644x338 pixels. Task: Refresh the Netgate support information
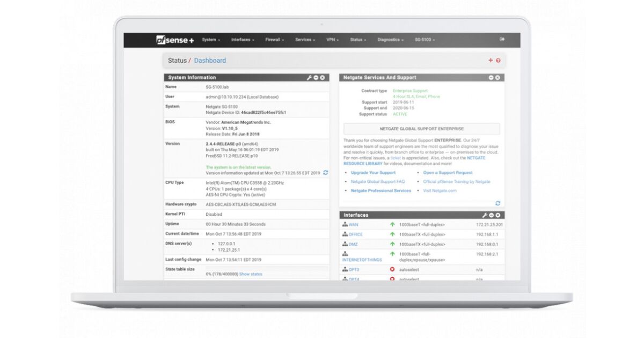(497, 203)
